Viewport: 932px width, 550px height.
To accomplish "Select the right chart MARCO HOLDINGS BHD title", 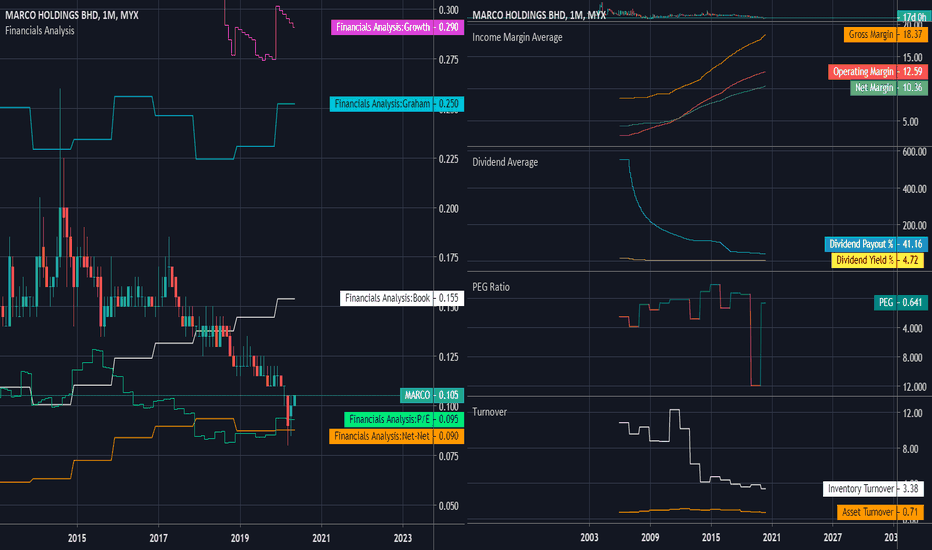I will [x=539, y=15].
